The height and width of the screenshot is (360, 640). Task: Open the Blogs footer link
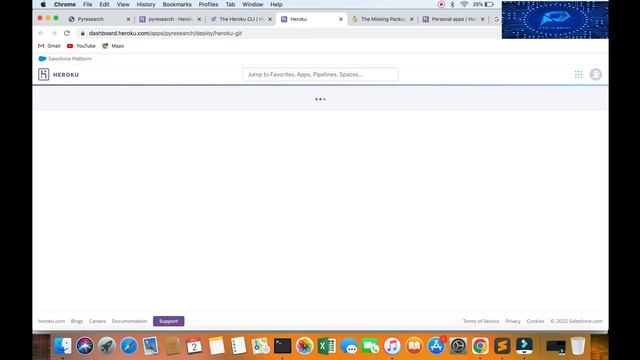(x=77, y=321)
